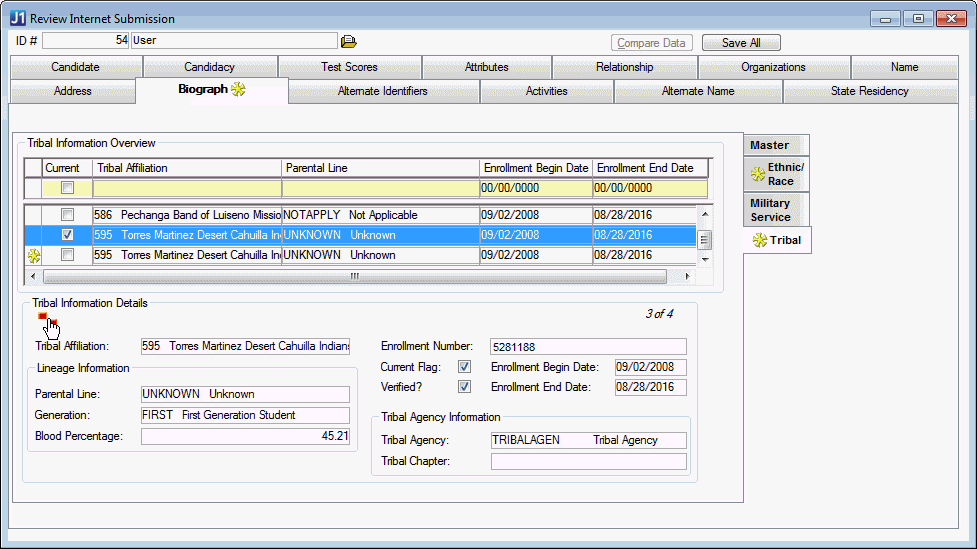Click the star icon on the Tribal tab
Viewport: 977px width, 549px height.
click(759, 240)
